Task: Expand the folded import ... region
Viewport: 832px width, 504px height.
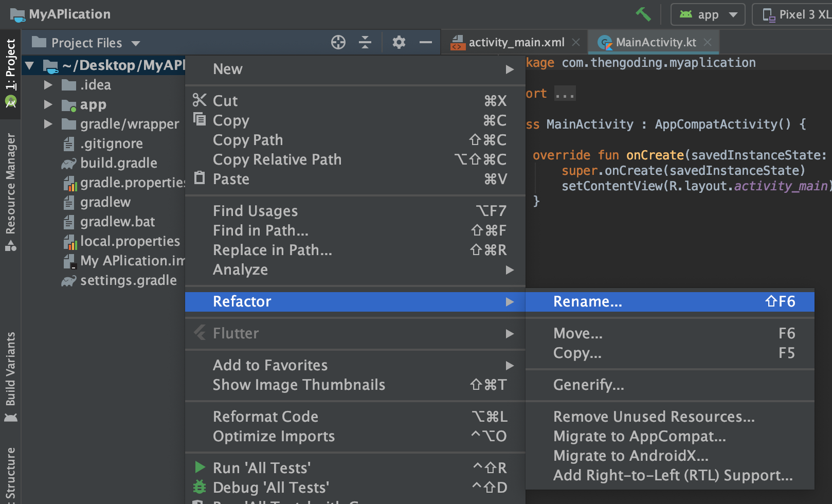Action: pos(565,94)
